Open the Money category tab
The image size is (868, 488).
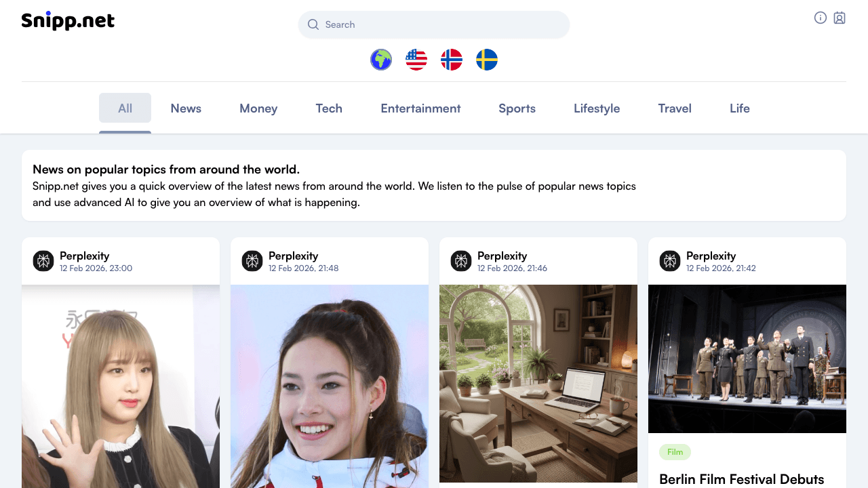click(x=258, y=108)
